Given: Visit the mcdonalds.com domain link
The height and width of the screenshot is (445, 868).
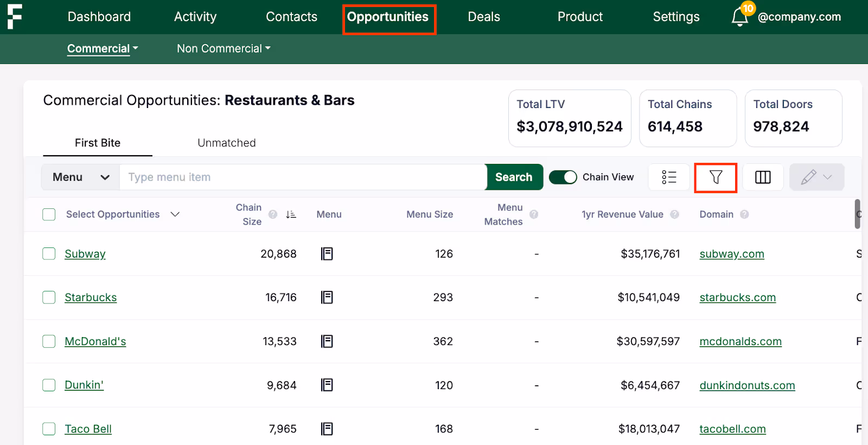Looking at the screenshot, I should 741,341.
